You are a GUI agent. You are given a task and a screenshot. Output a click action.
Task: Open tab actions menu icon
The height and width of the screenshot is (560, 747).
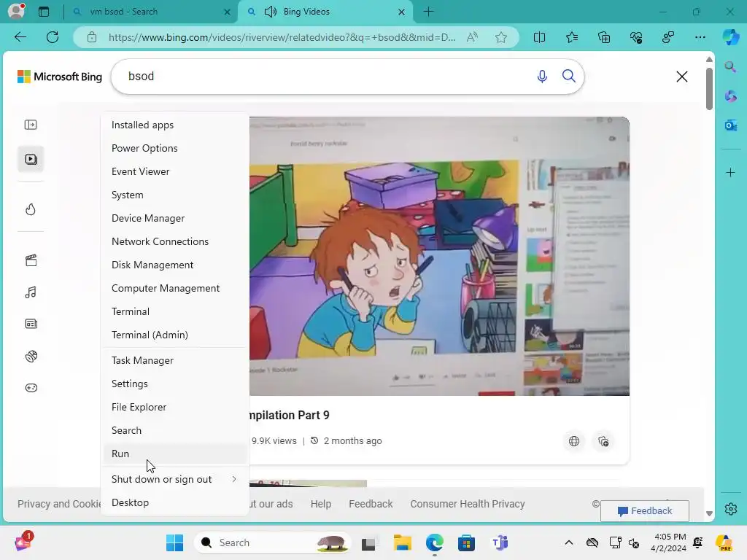click(44, 12)
